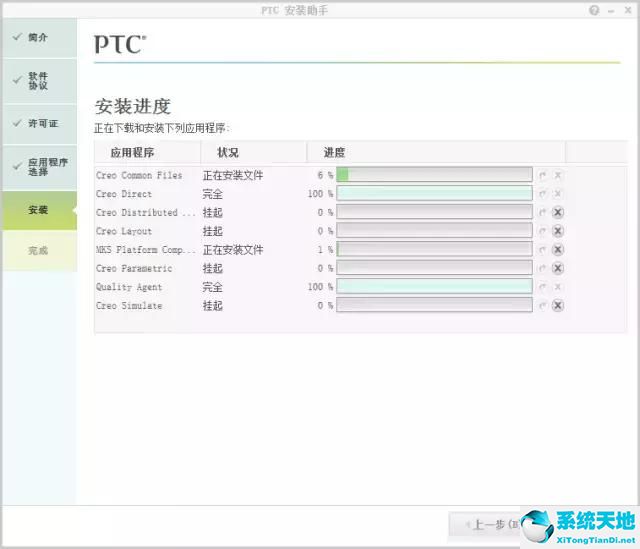Click the 安装进度 heading

click(x=133, y=107)
